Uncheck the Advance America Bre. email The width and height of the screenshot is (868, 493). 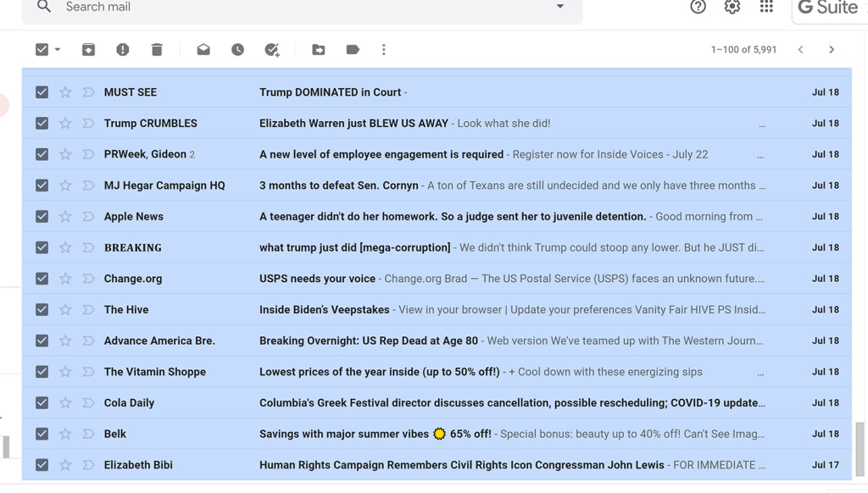(x=42, y=341)
